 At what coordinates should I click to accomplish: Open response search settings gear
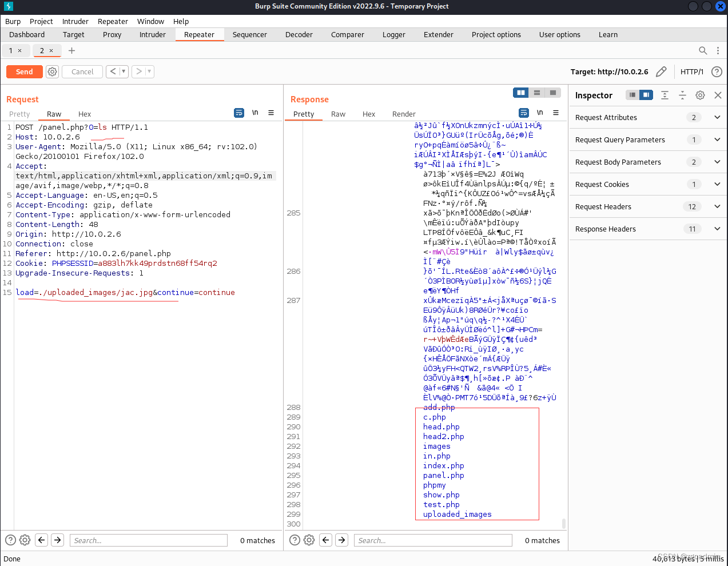click(x=309, y=540)
